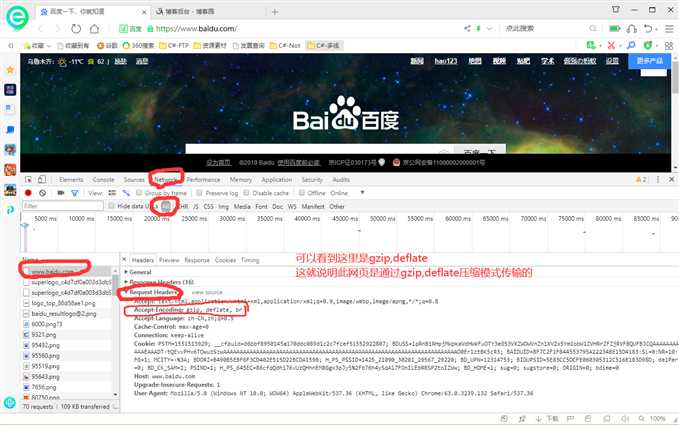Click the waterfall overview view icon
Viewport: 679px width, 425px height.
tap(126, 193)
